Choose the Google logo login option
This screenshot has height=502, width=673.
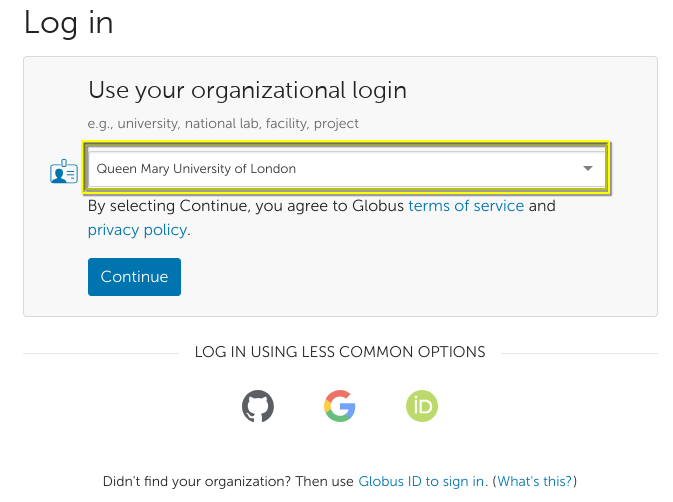tap(340, 406)
